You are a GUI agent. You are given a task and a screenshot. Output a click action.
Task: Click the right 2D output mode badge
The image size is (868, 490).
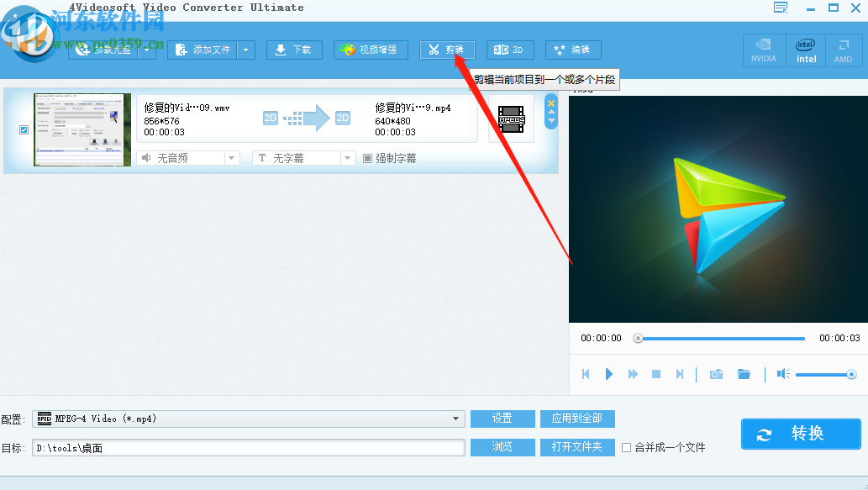(x=343, y=118)
